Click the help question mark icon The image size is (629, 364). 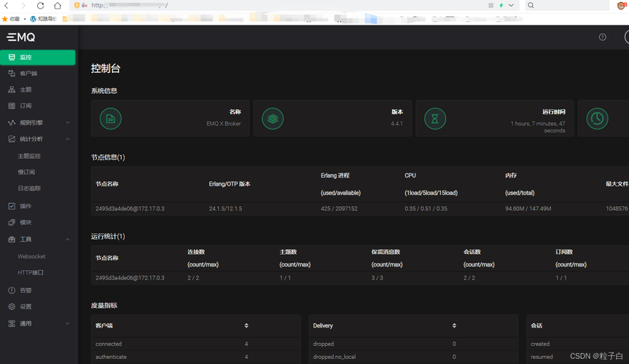pos(603,37)
